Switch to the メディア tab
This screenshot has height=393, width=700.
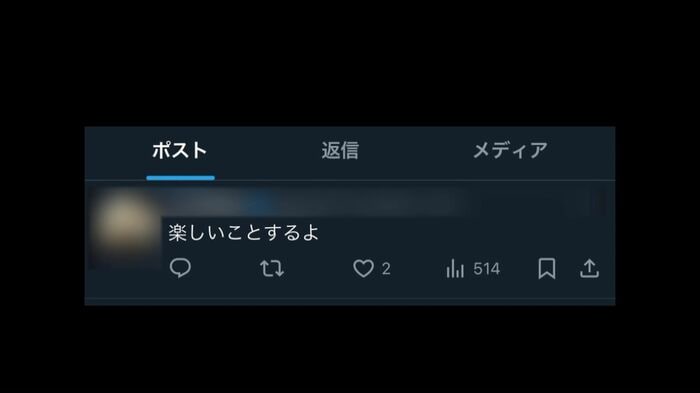click(x=510, y=151)
